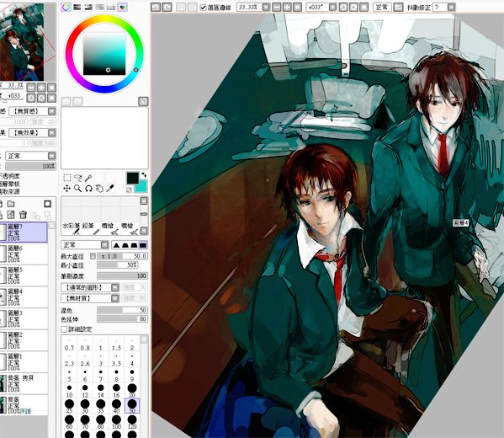
Task: Choose the softest brush edge shape
Action: point(116,245)
